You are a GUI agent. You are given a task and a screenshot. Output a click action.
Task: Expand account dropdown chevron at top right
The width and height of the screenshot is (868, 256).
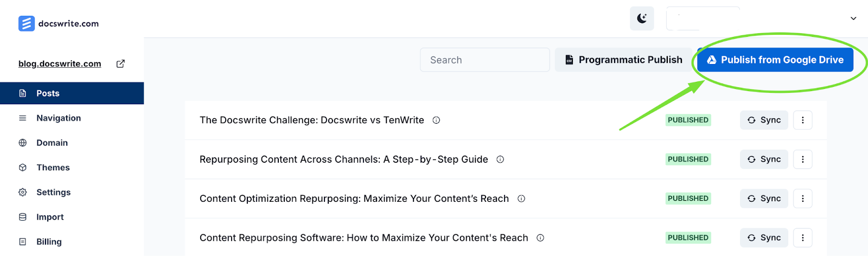(853, 18)
